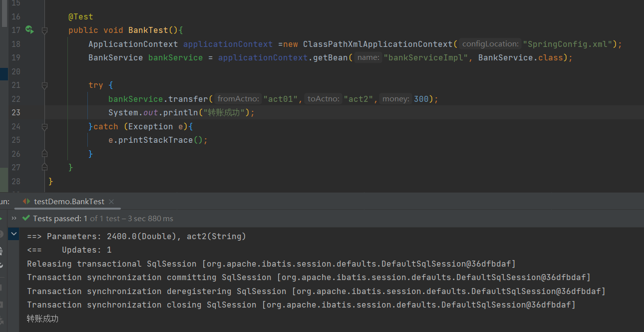
Task: Fold the try block in the gutter
Action: point(44,85)
